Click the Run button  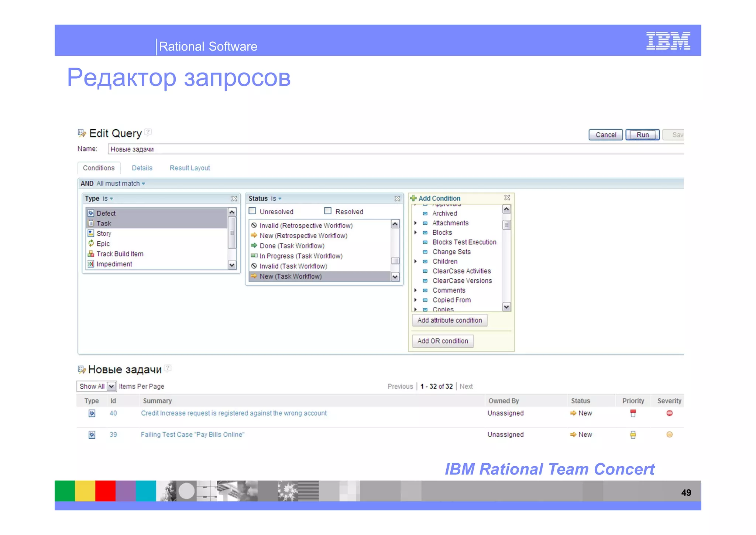pos(643,135)
